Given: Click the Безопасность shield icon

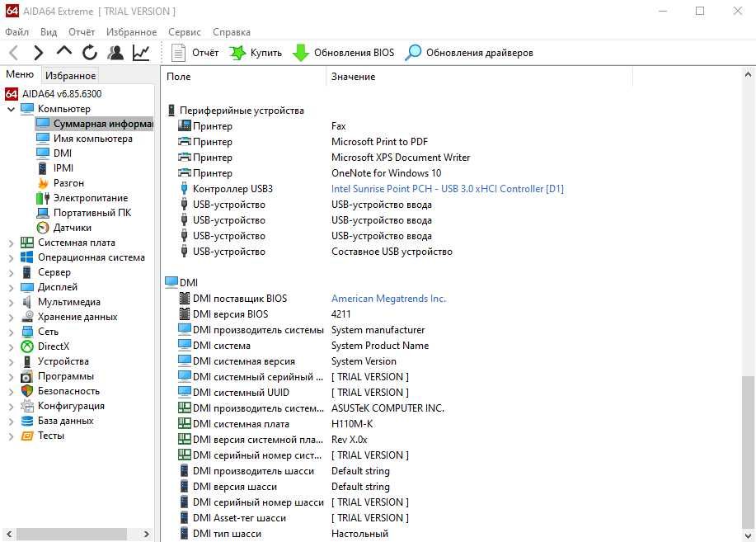Looking at the screenshot, I should coord(27,391).
